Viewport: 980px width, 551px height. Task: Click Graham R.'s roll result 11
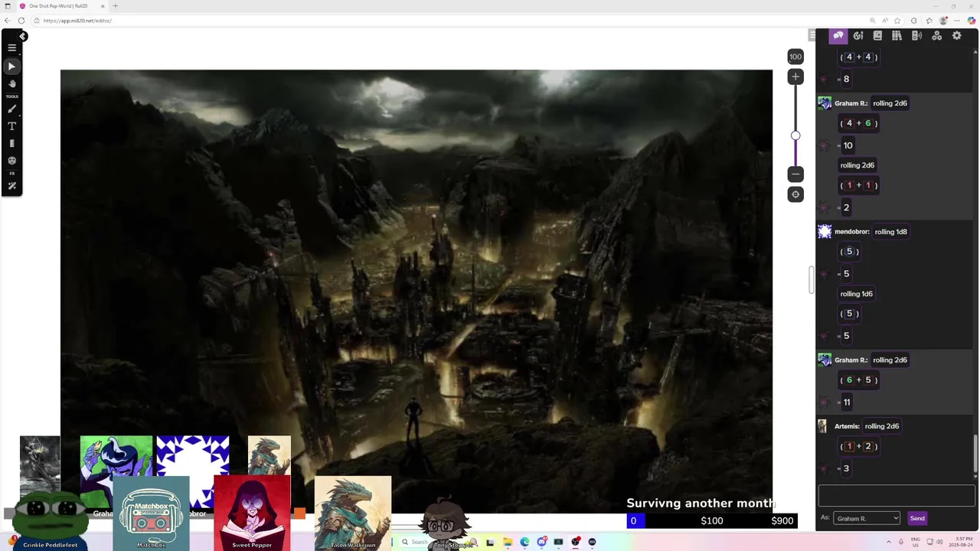click(847, 402)
